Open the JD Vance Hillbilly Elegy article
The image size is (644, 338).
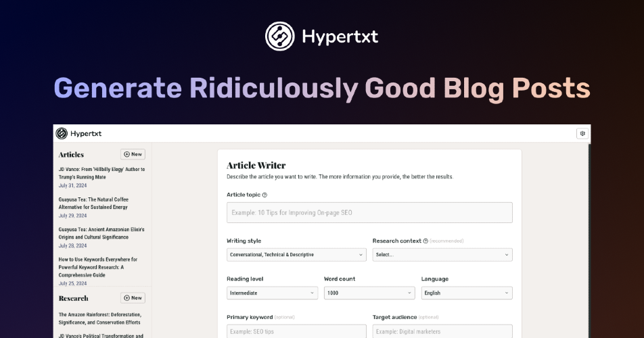pyautogui.click(x=101, y=173)
